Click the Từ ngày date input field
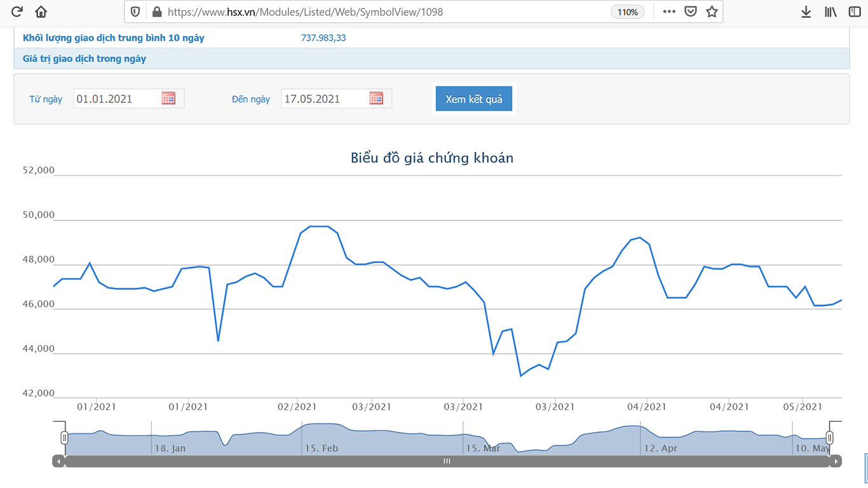Image resolution: width=868 pixels, height=488 pixels. coord(116,98)
